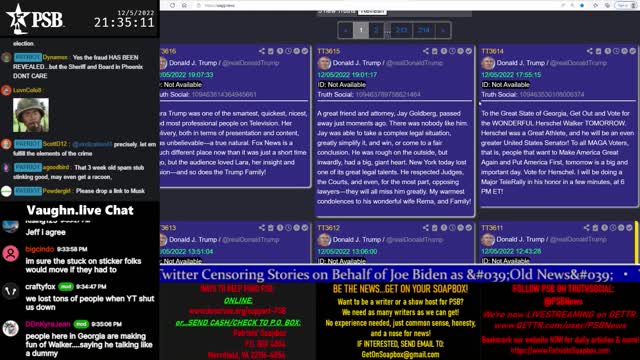
Task: Go to next page using the arrow
Action: tap(443, 30)
